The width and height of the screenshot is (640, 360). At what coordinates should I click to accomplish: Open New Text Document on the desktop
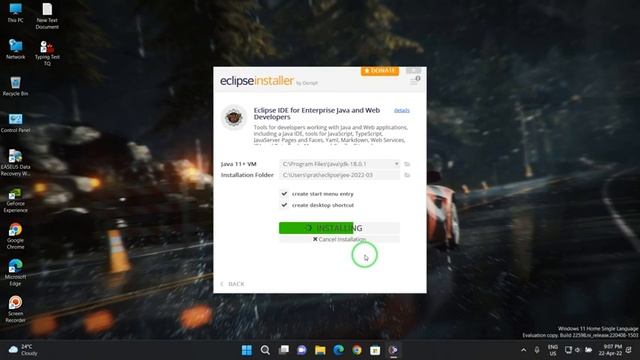click(47, 16)
